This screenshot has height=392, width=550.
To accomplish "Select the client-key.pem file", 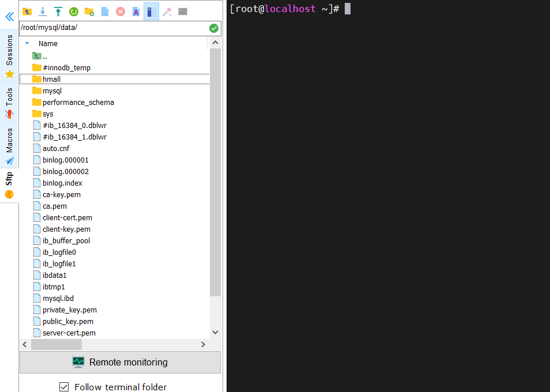I will (x=62, y=229).
